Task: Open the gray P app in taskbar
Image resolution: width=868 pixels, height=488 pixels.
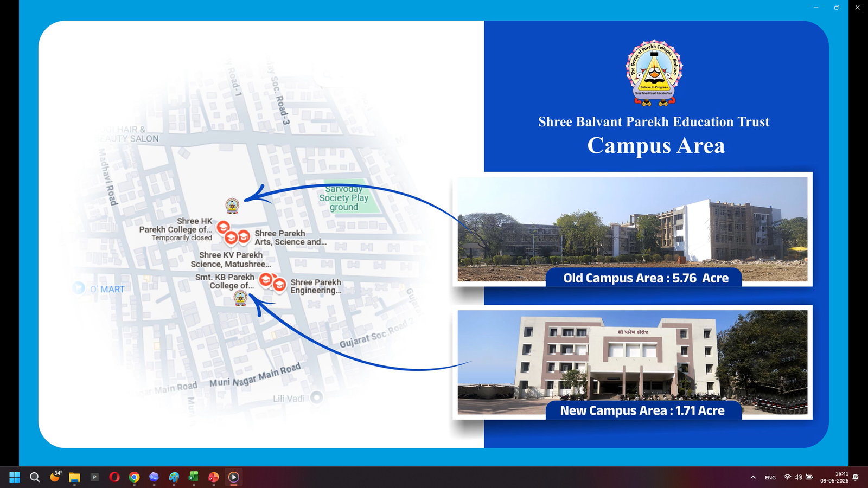Action: click(x=94, y=477)
